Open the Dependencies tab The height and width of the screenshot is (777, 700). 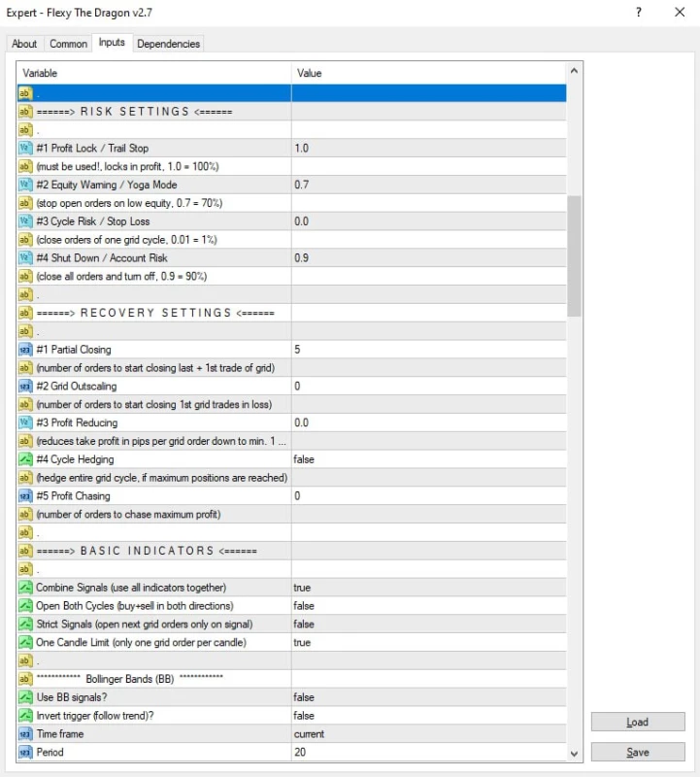pos(168,44)
